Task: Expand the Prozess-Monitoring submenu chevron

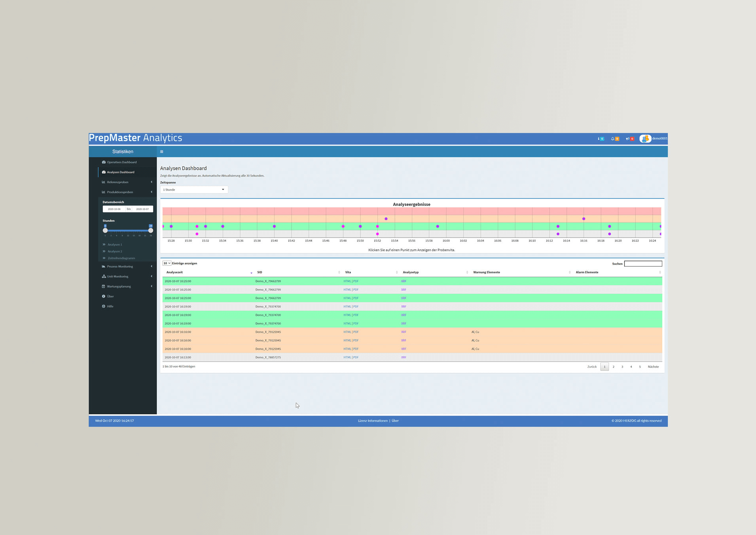Action: [x=152, y=266]
